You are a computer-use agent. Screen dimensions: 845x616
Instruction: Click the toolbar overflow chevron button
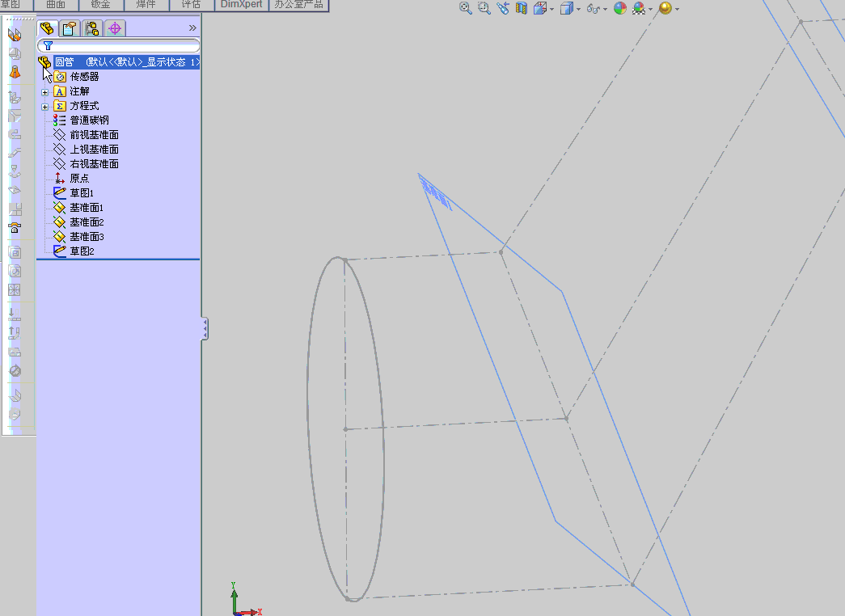pos(192,26)
